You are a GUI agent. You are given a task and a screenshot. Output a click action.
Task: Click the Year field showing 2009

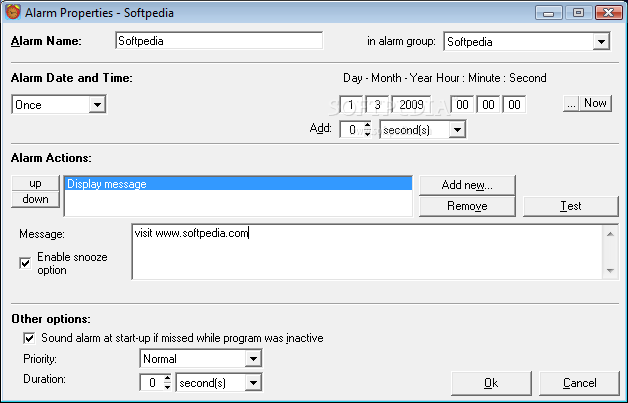[x=411, y=105]
